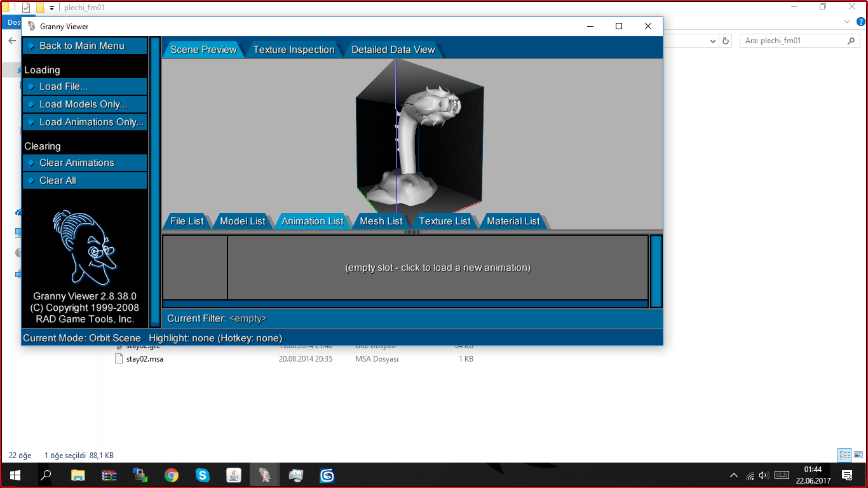Open File Explorer from the taskbar
Screen dimensions: 868x488
tap(78, 475)
